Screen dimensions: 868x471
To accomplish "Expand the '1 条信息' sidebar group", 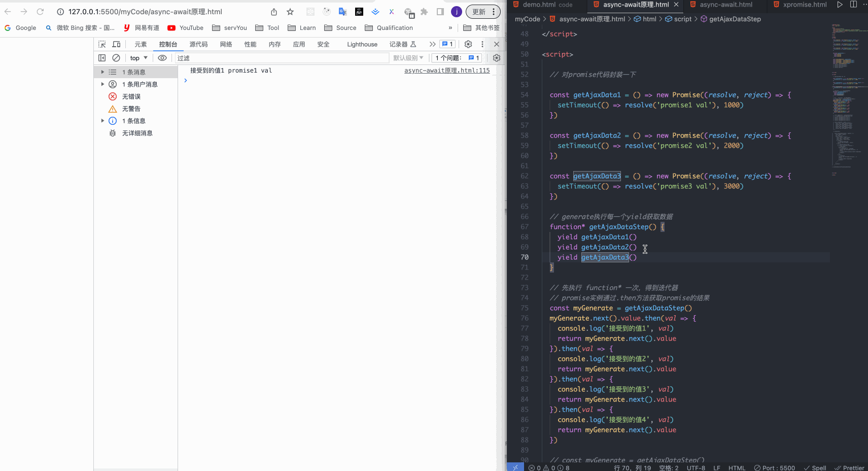I will click(102, 121).
